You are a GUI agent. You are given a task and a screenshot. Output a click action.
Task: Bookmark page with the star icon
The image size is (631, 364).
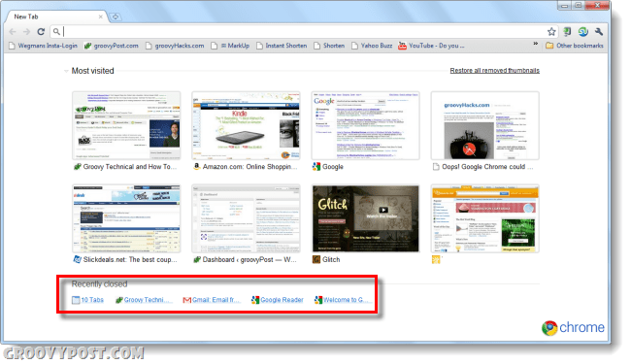551,31
